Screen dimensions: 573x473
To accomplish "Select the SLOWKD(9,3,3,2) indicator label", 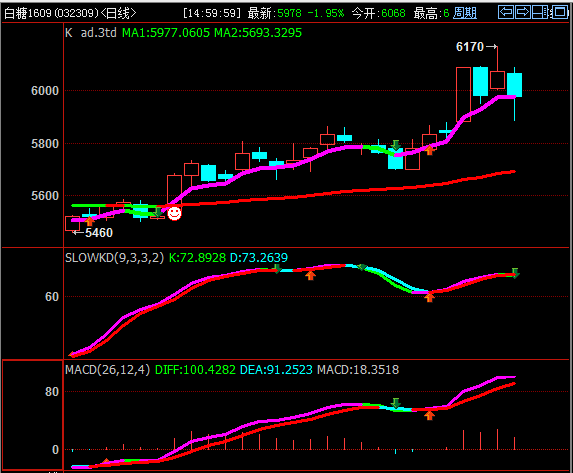I will point(114,258).
